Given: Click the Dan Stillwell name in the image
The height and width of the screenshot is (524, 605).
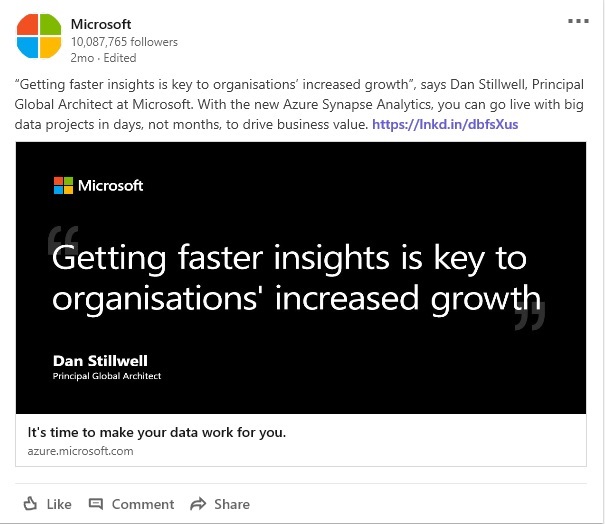Looking at the screenshot, I should pos(100,361).
